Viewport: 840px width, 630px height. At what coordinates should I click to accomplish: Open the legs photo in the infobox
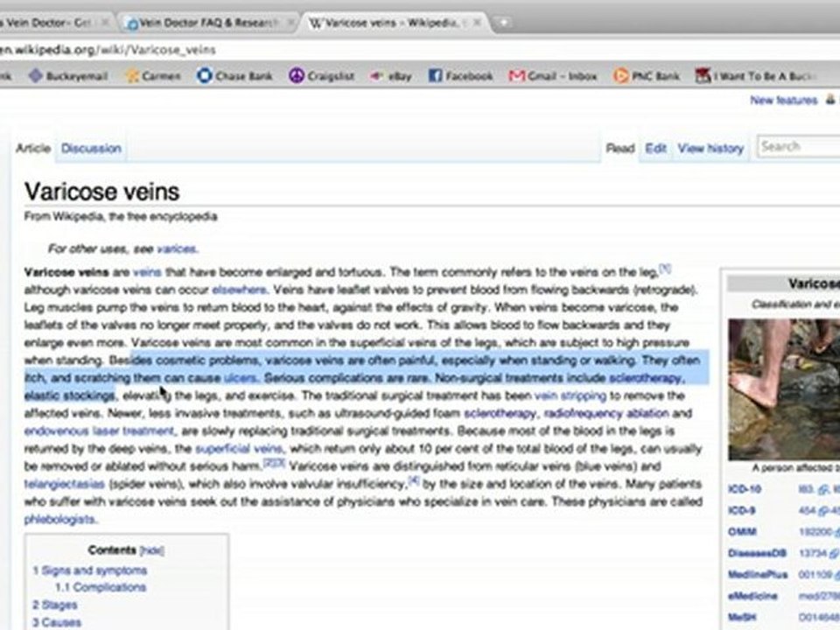(784, 389)
